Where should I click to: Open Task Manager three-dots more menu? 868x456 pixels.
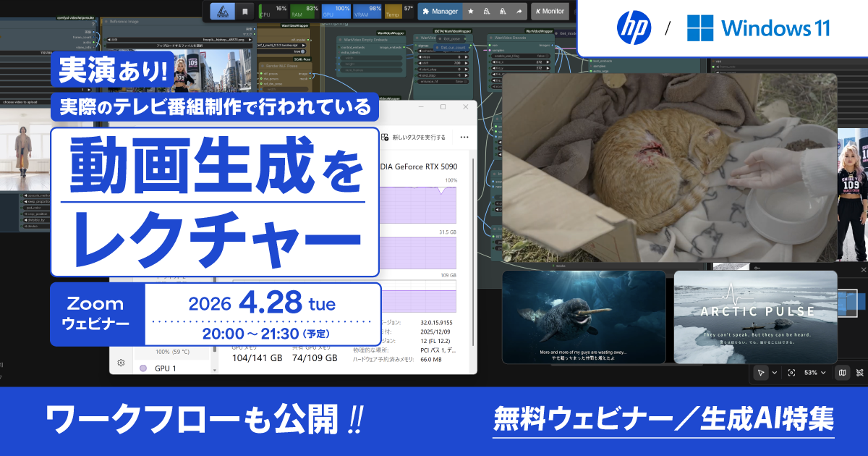(464, 137)
